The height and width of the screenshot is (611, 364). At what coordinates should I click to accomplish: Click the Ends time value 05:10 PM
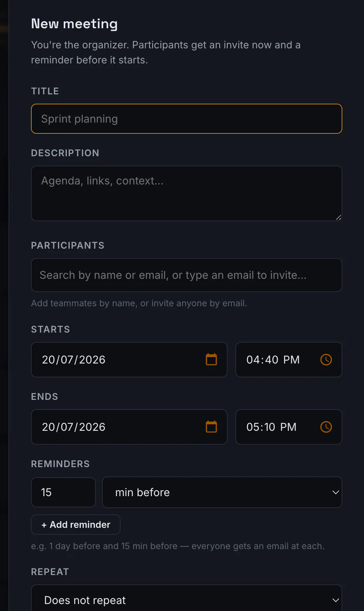(272, 427)
